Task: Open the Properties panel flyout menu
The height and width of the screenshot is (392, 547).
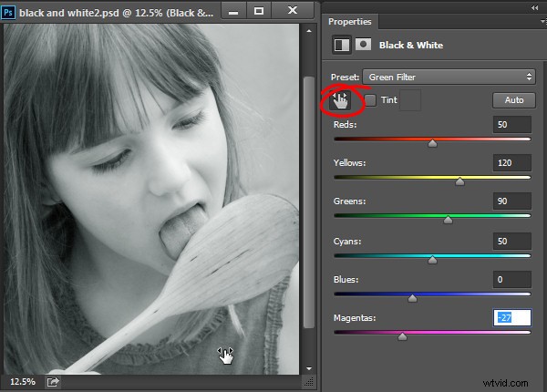Action: click(542, 22)
